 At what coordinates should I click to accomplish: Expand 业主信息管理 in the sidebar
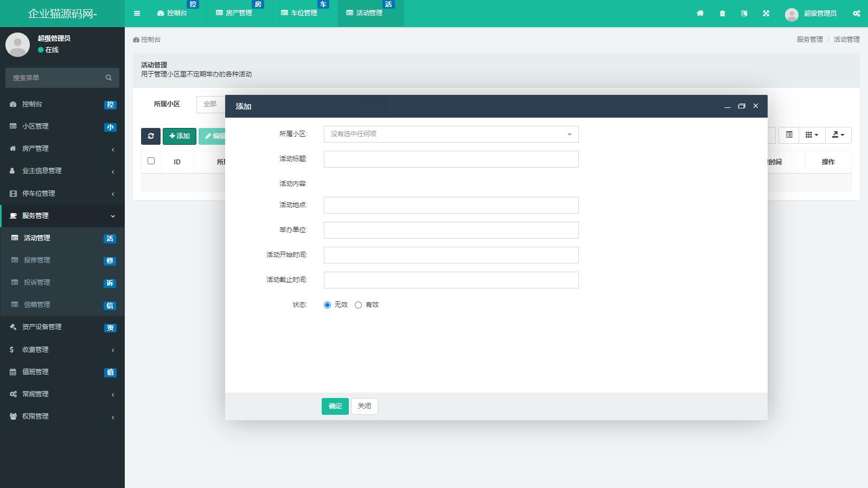pyautogui.click(x=62, y=171)
